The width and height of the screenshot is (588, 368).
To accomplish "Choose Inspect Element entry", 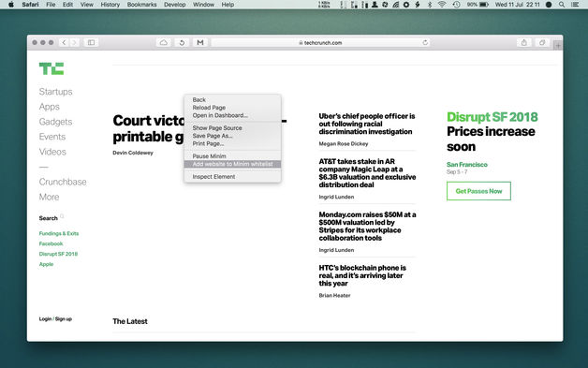I will pos(232,177).
